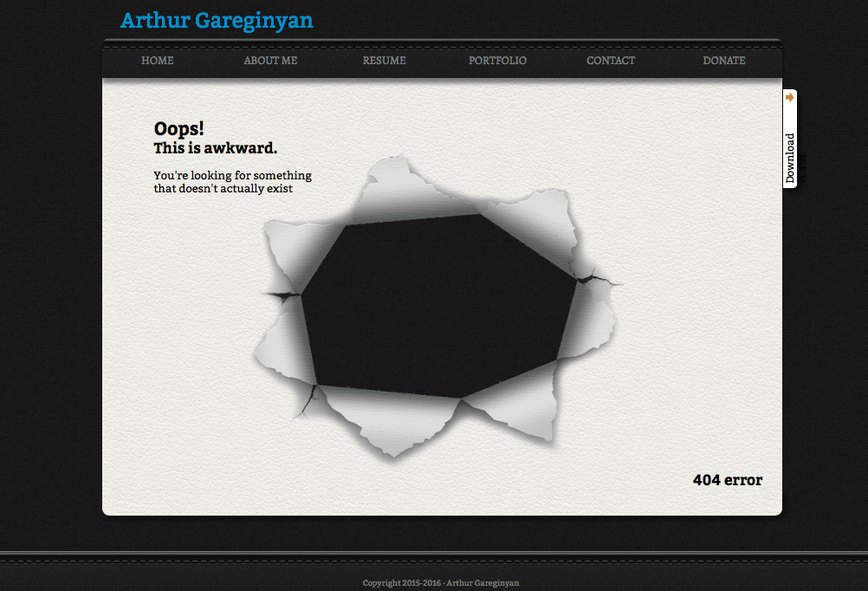This screenshot has height=591, width=868.
Task: Click the copyright footer text
Action: coord(441,582)
